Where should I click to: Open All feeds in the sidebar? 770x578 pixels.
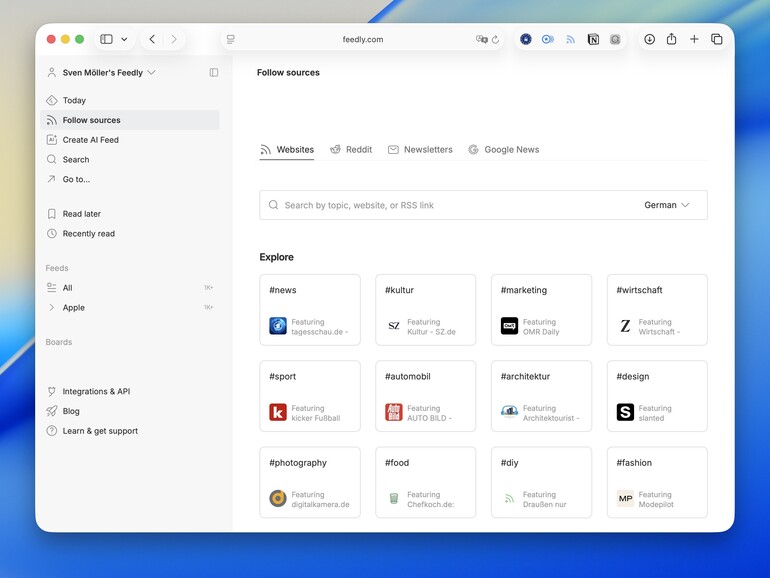click(x=130, y=288)
